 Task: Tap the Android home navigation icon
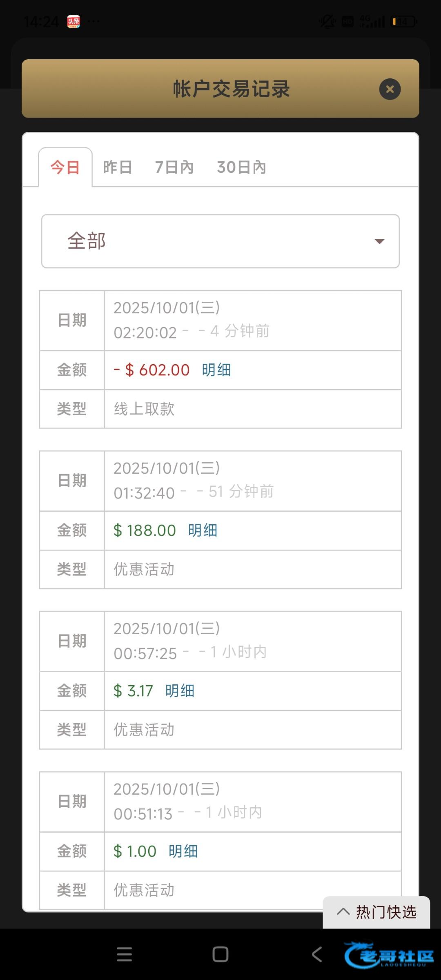point(220,954)
